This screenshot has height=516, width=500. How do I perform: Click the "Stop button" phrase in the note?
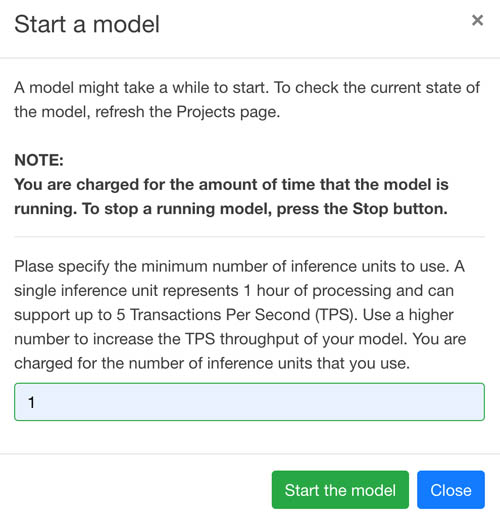point(400,209)
